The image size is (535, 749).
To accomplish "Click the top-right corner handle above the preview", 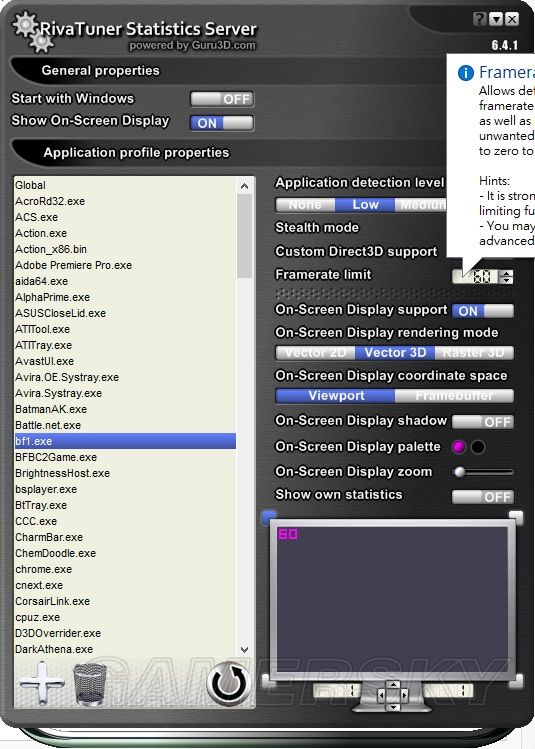I will tap(516, 516).
